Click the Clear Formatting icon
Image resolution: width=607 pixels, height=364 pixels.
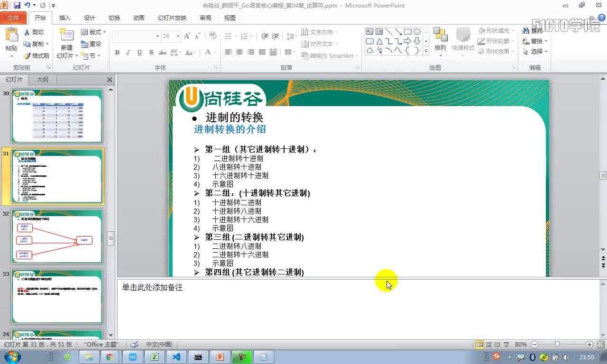(x=212, y=36)
